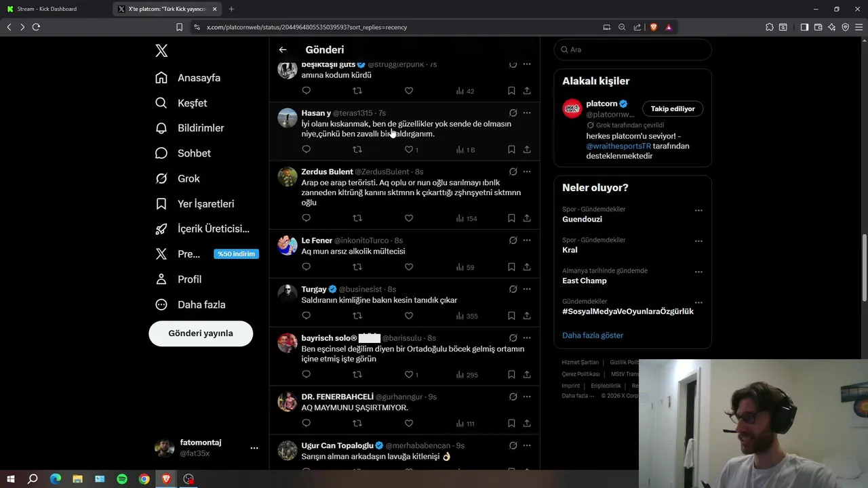This screenshot has height=488, width=868.
Task: Open the browser extensions puzzle icon
Action: (769, 27)
